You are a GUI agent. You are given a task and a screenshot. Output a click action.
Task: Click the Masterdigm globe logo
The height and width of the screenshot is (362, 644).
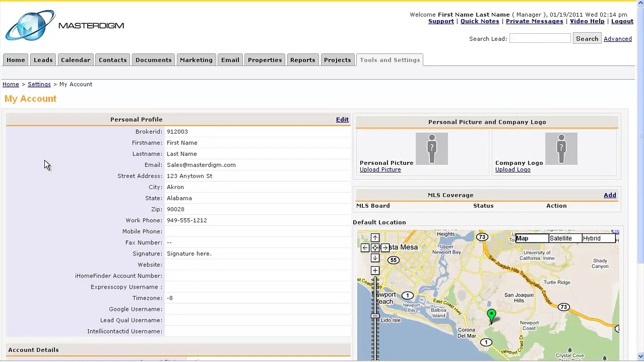click(x=30, y=25)
